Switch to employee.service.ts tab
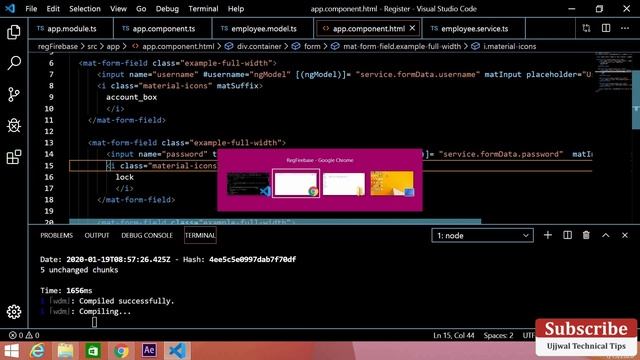This screenshot has height=360, width=640. [x=474, y=29]
